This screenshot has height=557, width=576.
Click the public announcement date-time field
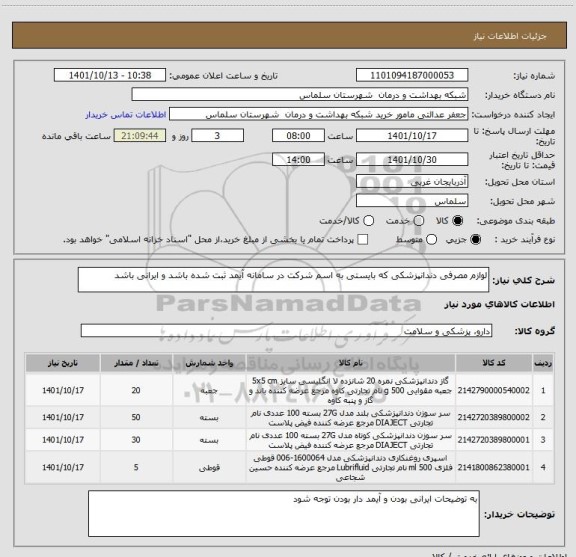tap(110, 75)
